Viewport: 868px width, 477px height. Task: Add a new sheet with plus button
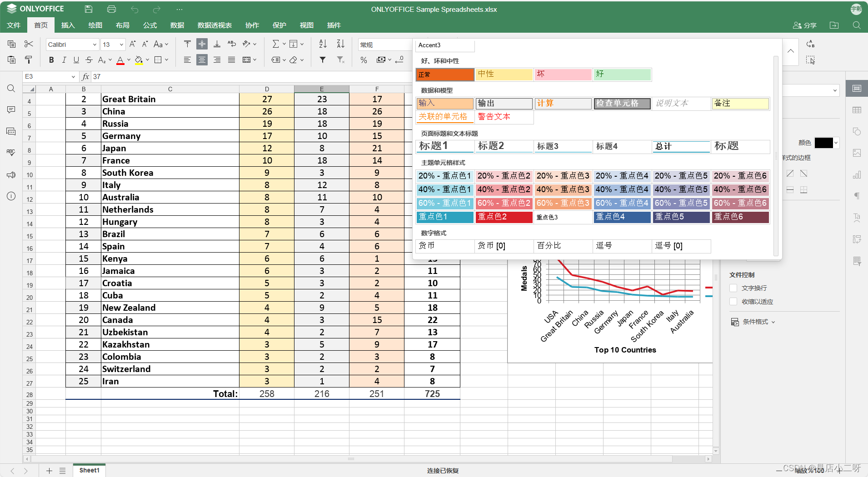(49, 471)
